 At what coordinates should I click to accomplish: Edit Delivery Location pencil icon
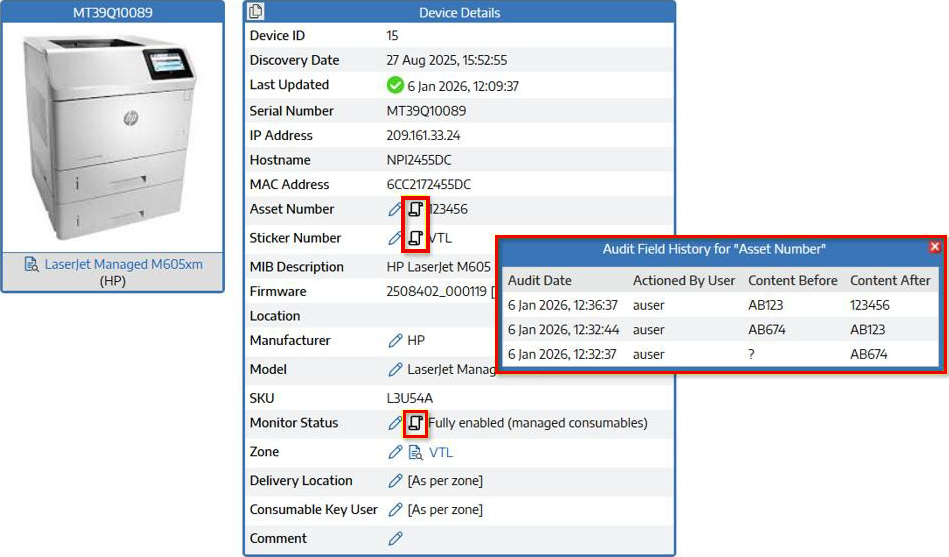pyautogui.click(x=395, y=481)
